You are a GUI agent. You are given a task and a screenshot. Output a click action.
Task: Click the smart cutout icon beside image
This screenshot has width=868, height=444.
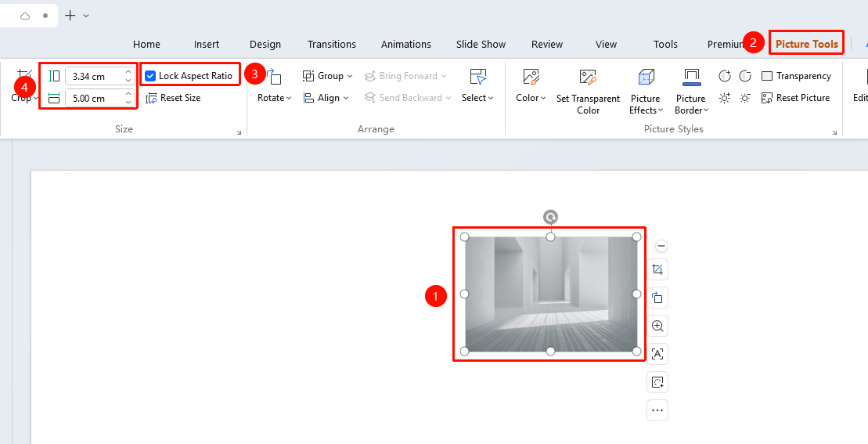pyautogui.click(x=657, y=382)
